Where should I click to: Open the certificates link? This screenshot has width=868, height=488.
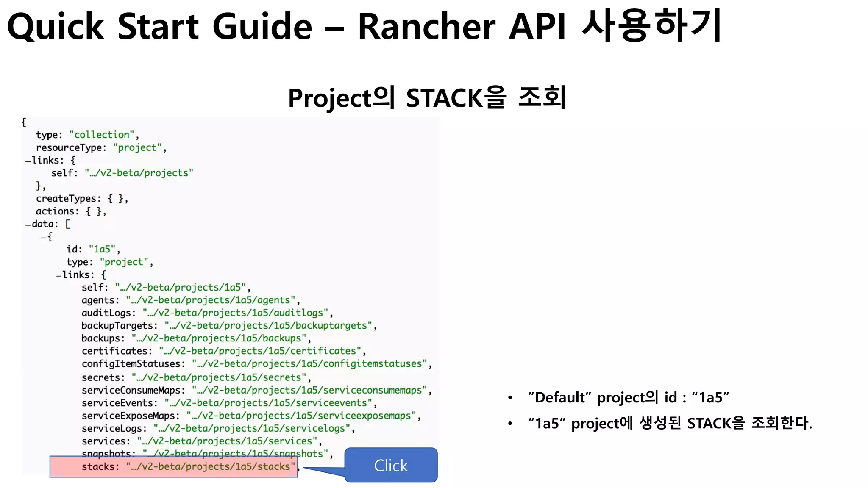click(x=259, y=351)
